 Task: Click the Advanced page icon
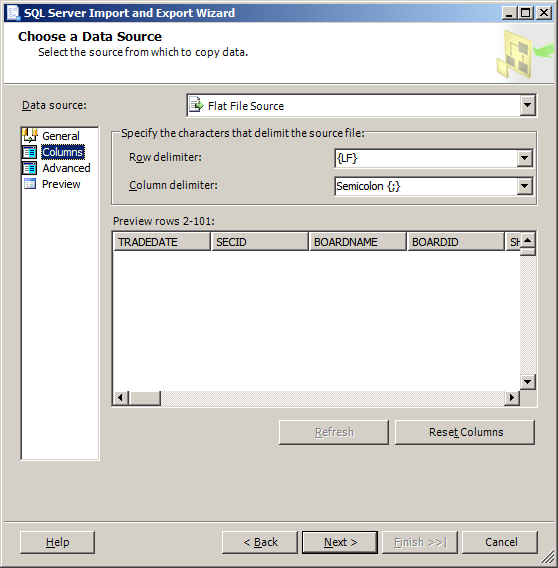pyautogui.click(x=30, y=168)
